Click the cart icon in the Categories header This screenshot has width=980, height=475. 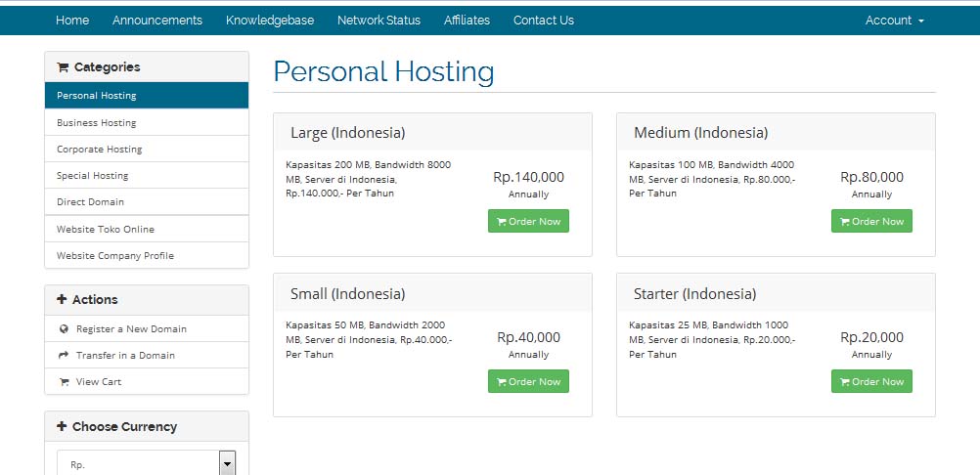point(63,67)
